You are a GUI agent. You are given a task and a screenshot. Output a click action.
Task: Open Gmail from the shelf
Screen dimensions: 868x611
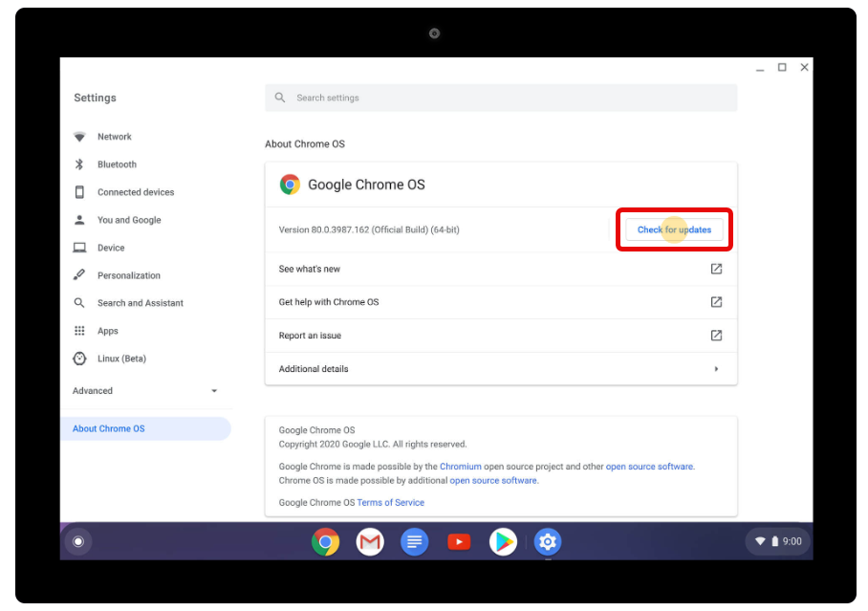pos(370,541)
